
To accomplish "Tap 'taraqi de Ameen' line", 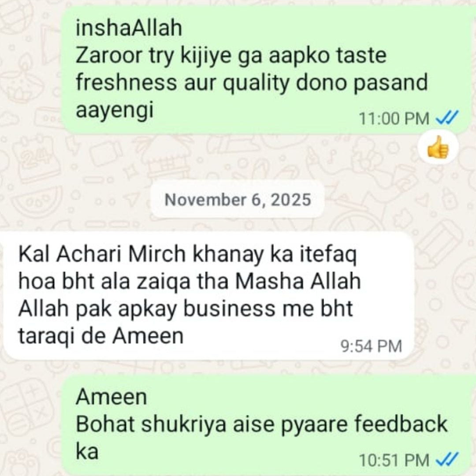I will tap(101, 336).
